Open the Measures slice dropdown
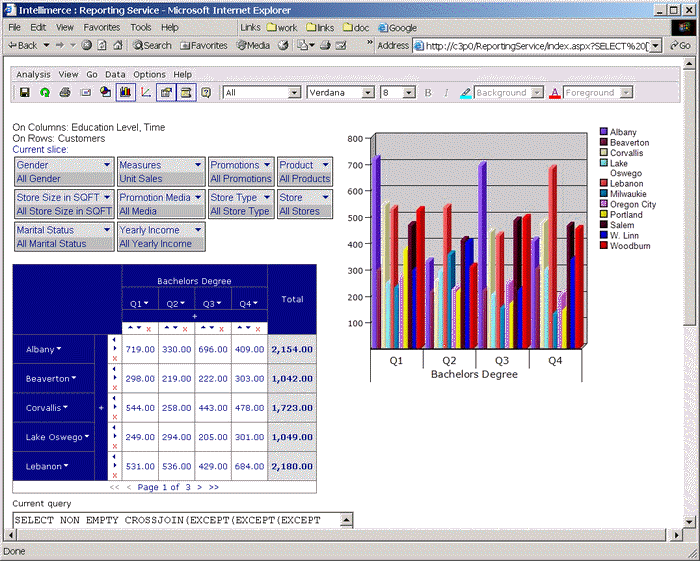 (x=198, y=165)
